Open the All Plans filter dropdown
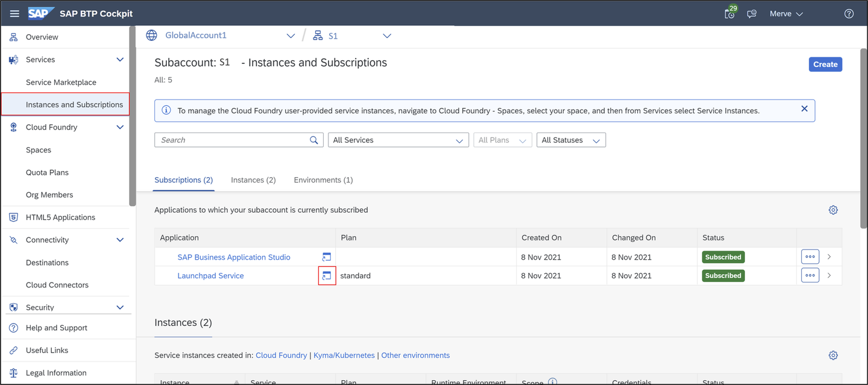Screen dimensions: 868x385 point(503,140)
